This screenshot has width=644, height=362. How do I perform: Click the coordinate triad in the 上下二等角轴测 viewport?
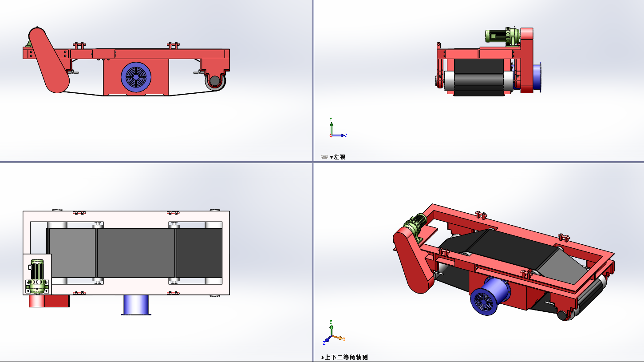coord(334,333)
